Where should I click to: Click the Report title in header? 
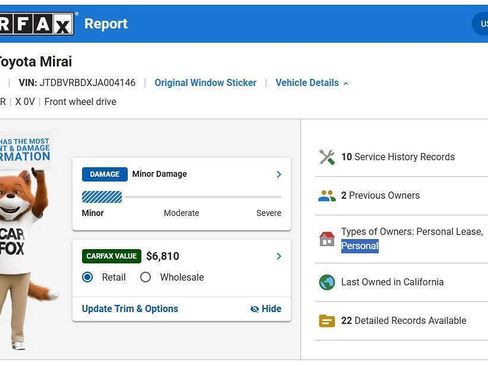coord(106,24)
